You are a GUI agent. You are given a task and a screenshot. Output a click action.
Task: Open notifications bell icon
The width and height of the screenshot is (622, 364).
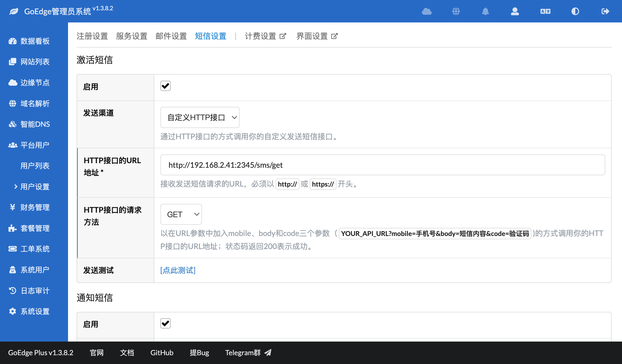pyautogui.click(x=485, y=12)
